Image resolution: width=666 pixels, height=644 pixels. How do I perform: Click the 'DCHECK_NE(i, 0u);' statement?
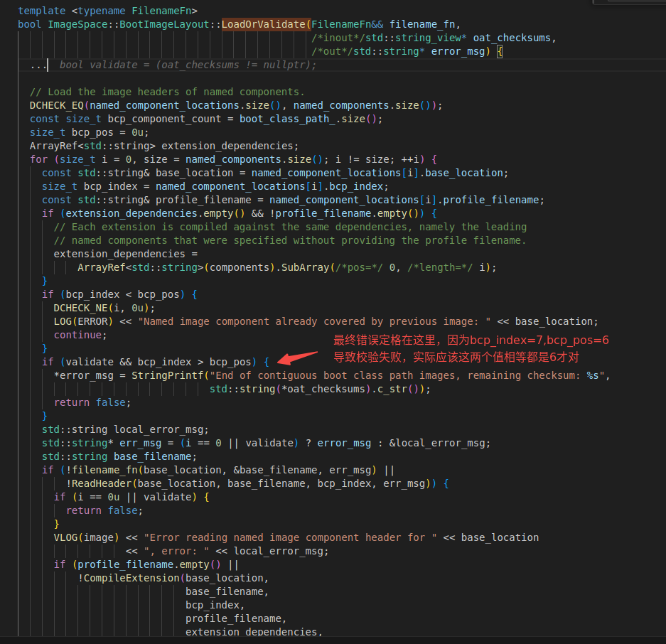coord(104,308)
